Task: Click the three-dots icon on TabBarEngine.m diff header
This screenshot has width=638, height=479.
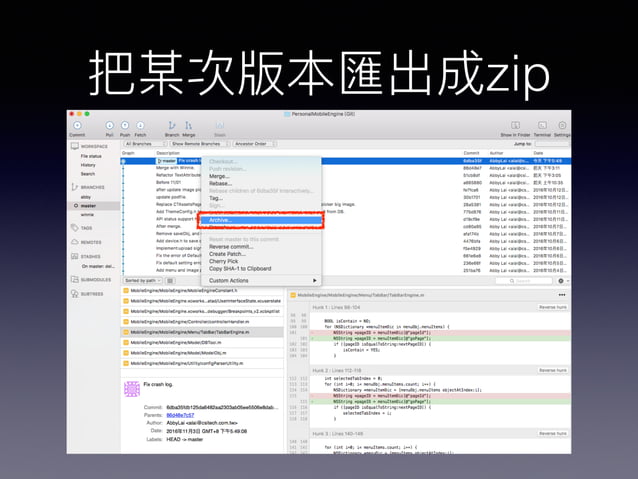Action: click(x=562, y=295)
